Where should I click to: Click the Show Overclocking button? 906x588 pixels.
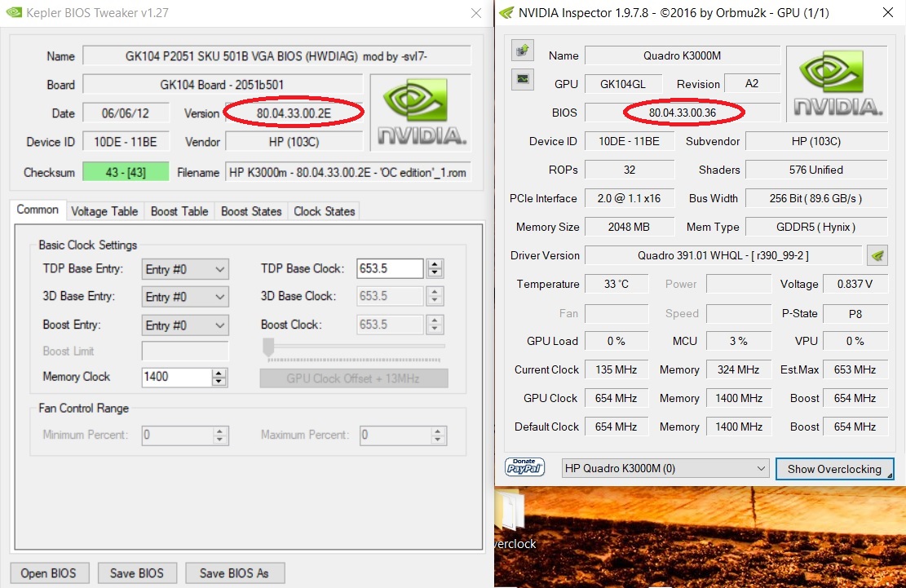tap(834, 469)
